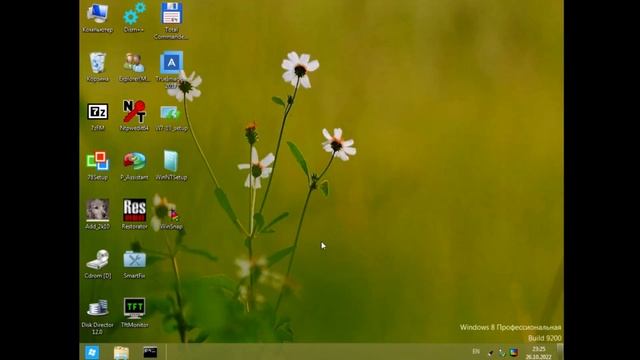Open the Cdrom [D] drive icon
This screenshot has height=360, width=640.
98,264
